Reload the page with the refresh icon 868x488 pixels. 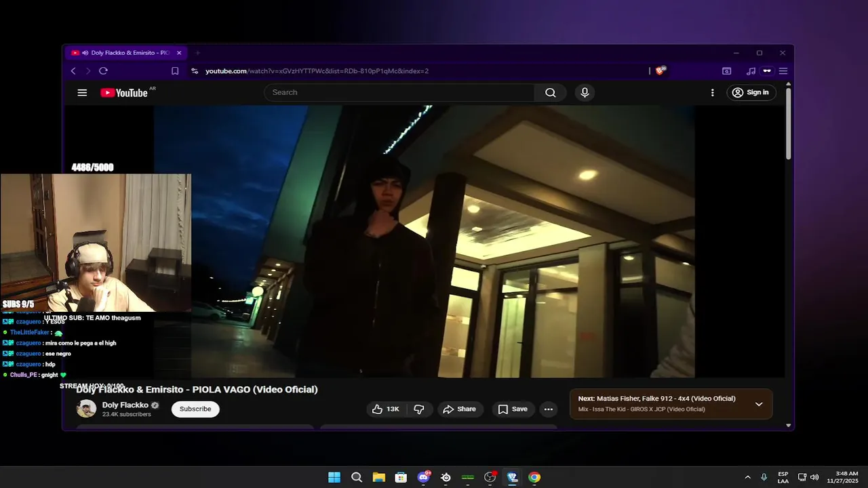coord(103,71)
